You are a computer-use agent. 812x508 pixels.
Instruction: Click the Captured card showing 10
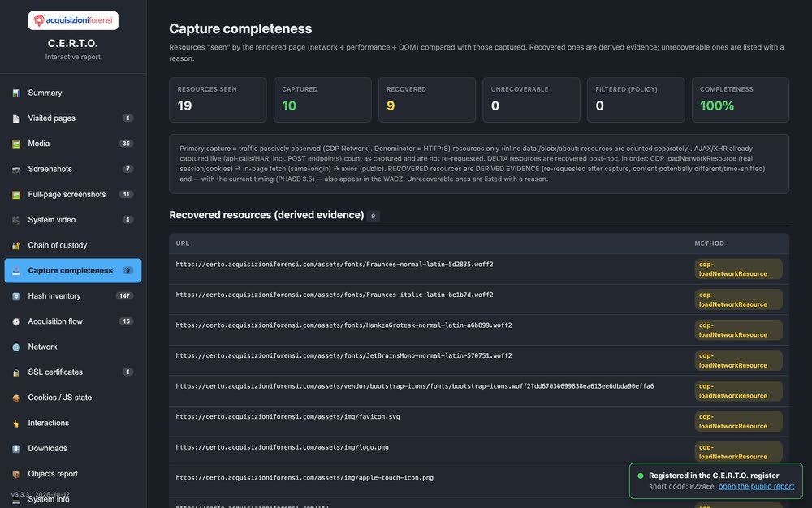(x=322, y=100)
